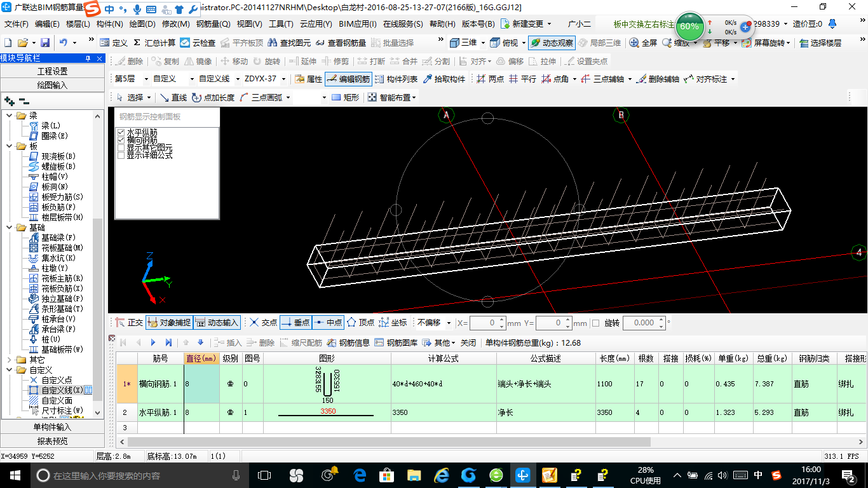Enable 显示详细公式 checkbox

121,155
